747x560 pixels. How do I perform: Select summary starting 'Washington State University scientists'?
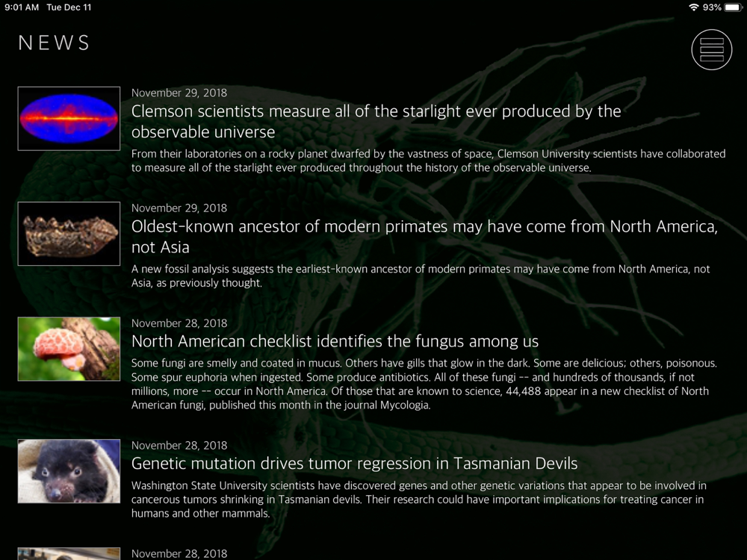click(x=419, y=500)
